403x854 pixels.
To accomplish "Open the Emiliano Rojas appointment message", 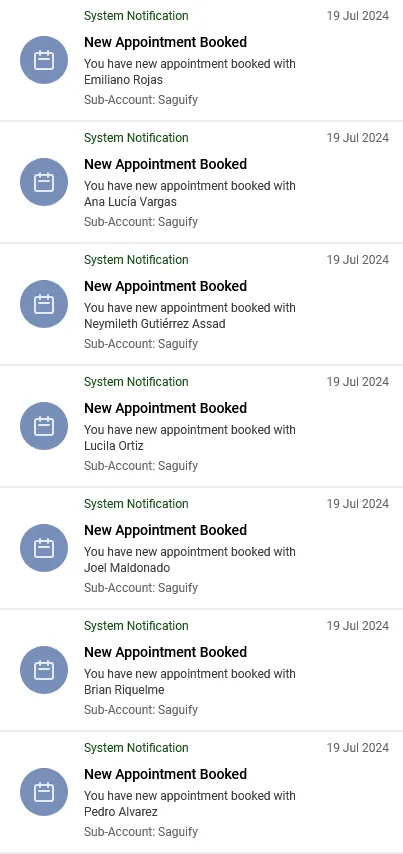I will (x=190, y=72).
